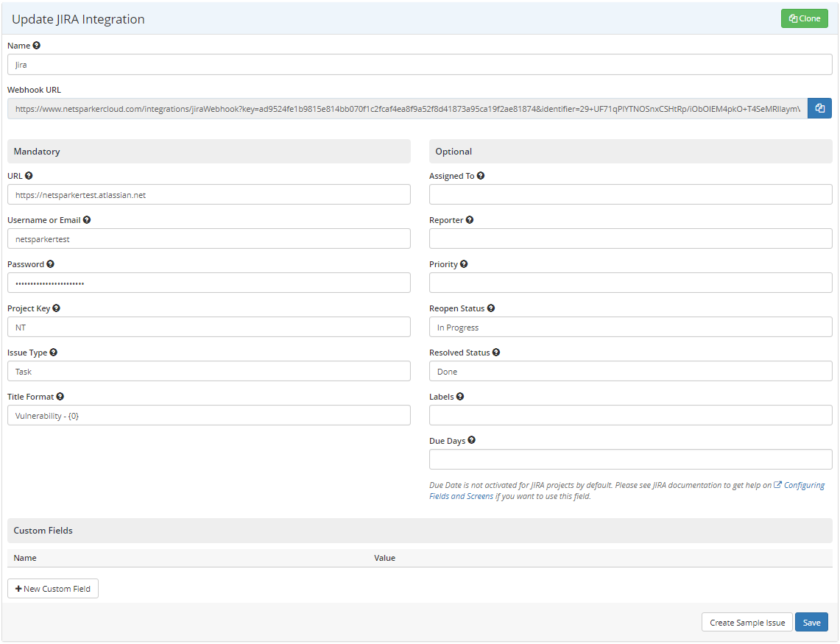The image size is (840, 644).
Task: Click the help icon next to Name
Action: pyautogui.click(x=36, y=46)
